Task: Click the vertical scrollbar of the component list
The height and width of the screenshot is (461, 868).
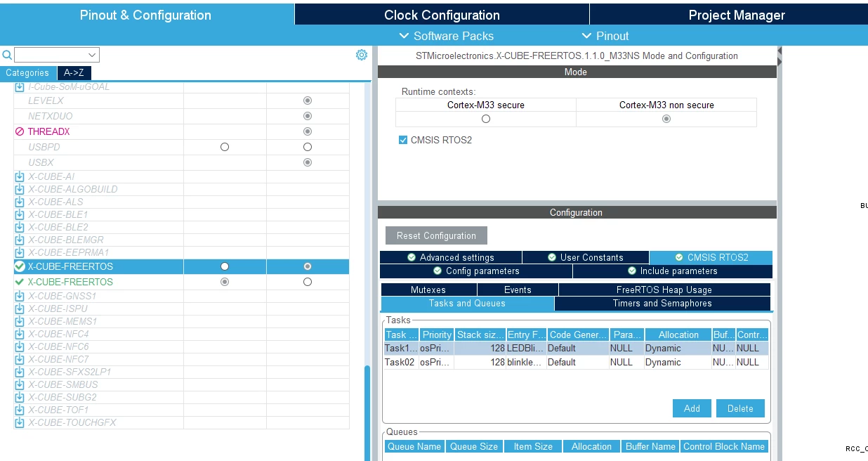Action: [x=367, y=413]
